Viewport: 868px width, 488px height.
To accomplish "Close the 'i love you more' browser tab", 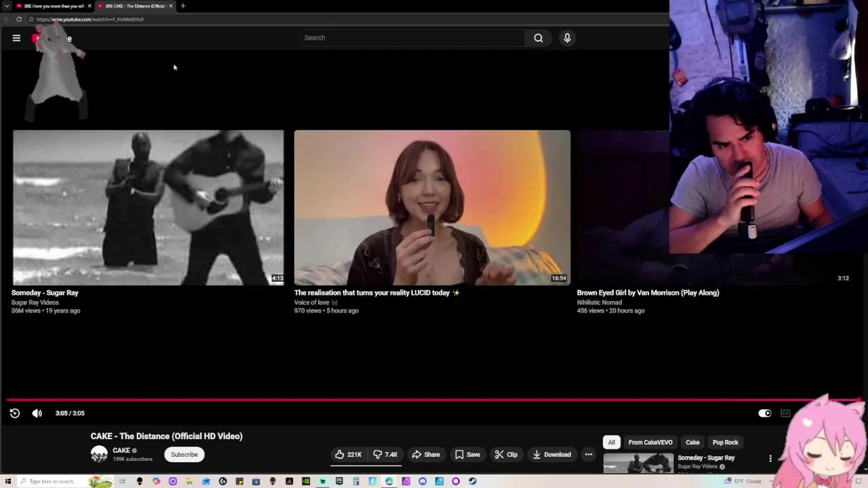I will (89, 6).
